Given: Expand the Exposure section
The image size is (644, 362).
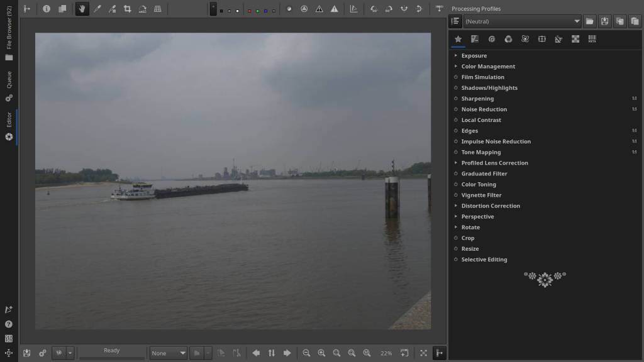Looking at the screenshot, I should point(456,56).
